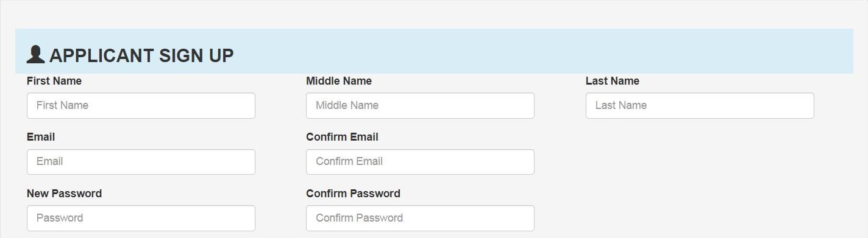868x238 pixels.
Task: Click the gray 'Last Name' placeholder text
Action: (621, 105)
